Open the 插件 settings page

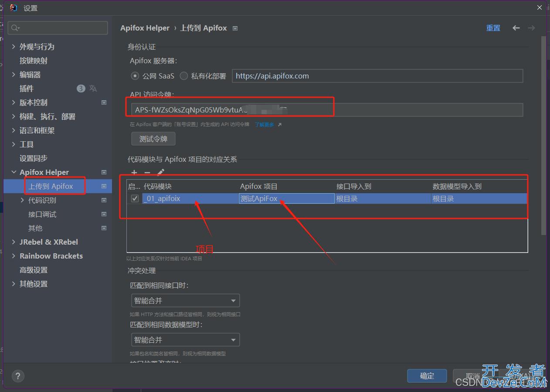click(x=27, y=89)
